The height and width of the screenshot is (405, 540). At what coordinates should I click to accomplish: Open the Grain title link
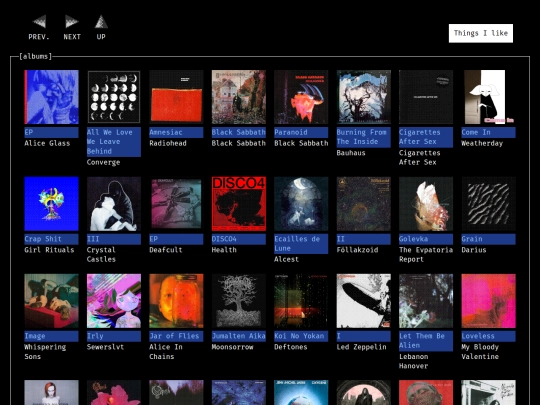(488, 239)
